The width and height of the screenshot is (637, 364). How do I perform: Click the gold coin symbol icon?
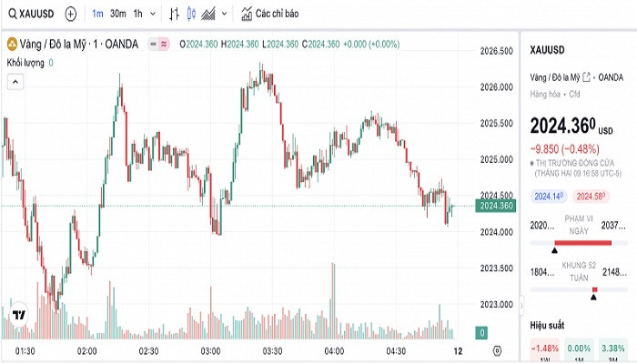coord(12,44)
